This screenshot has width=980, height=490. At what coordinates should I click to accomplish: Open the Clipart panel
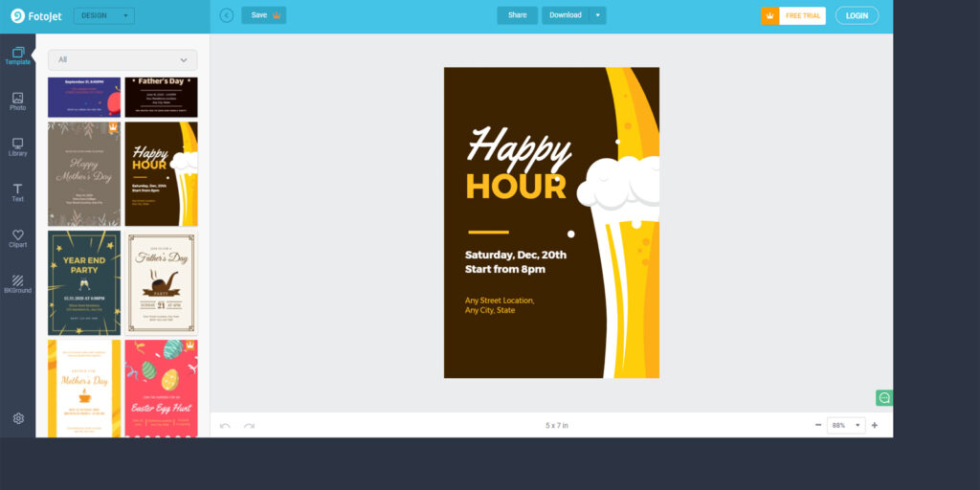click(17, 238)
